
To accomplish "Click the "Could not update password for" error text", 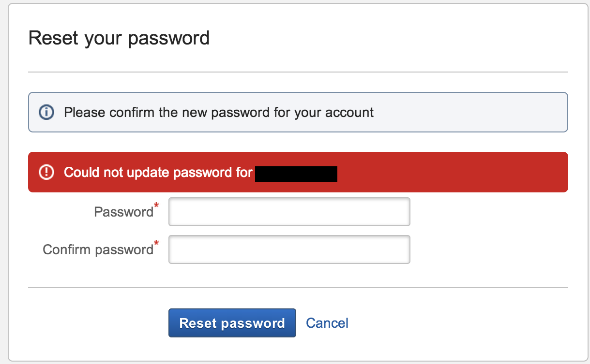I will pyautogui.click(x=158, y=173).
